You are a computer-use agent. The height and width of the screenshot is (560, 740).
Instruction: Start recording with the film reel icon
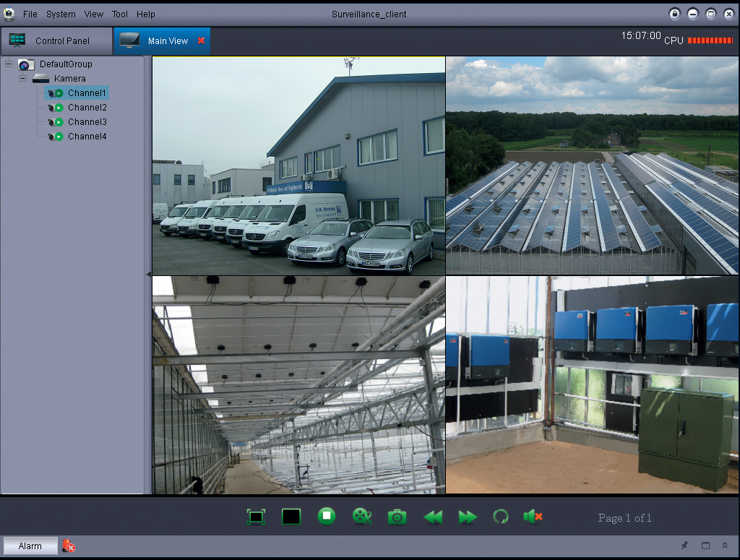coord(361,517)
